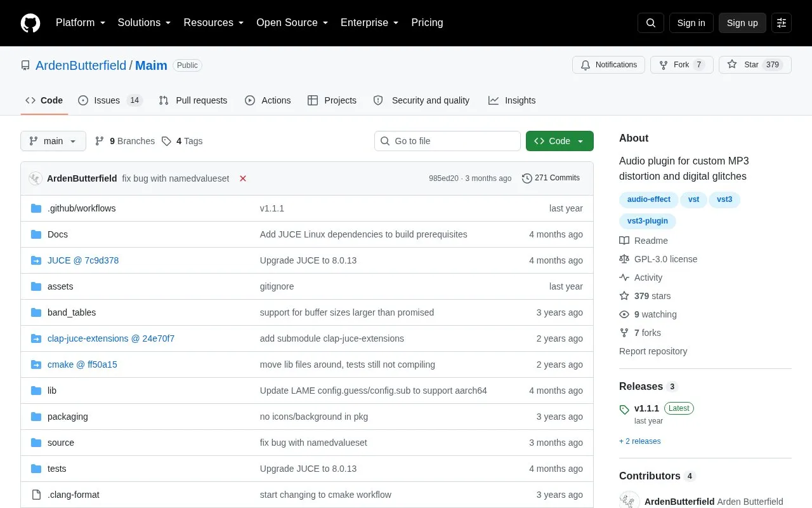The image size is (812, 508).
Task: Expand the main branch selector
Action: click(x=53, y=141)
